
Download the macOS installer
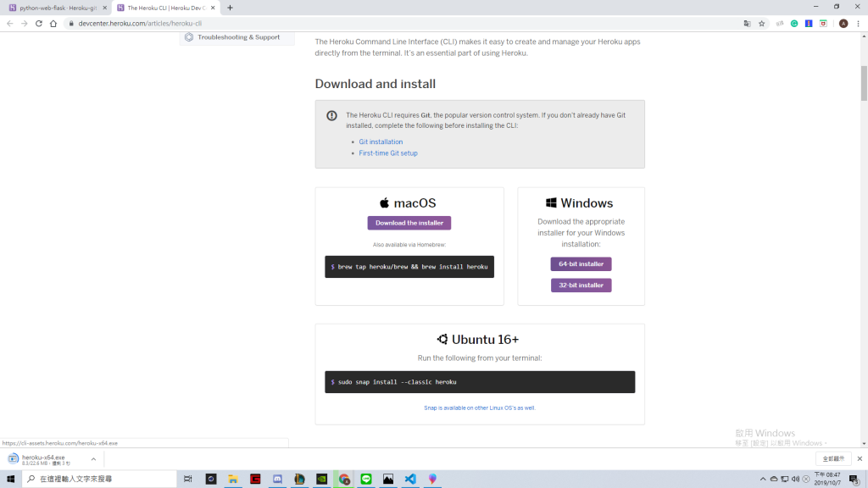click(409, 223)
